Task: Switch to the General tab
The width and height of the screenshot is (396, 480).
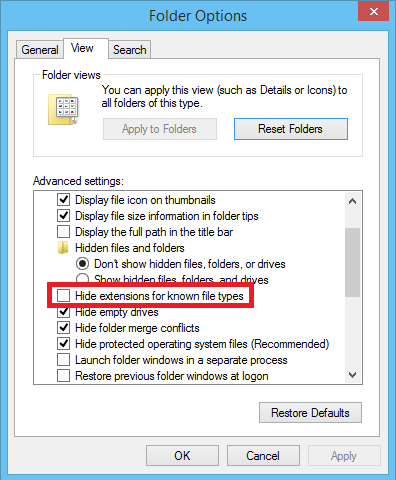Action: [x=40, y=50]
